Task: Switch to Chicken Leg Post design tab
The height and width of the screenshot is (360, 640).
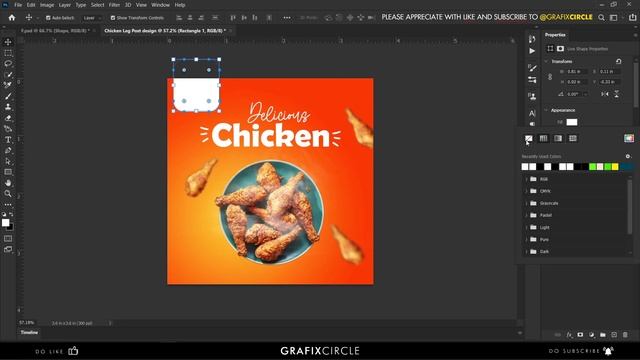Action: 165,31
